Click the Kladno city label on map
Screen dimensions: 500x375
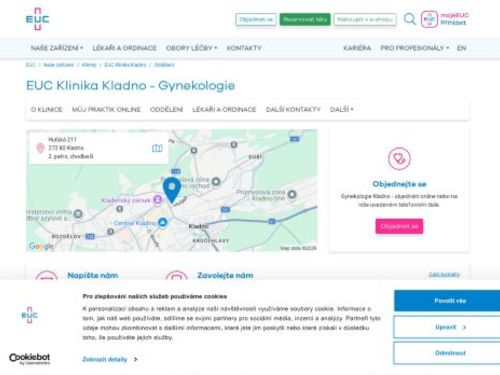coord(198,226)
